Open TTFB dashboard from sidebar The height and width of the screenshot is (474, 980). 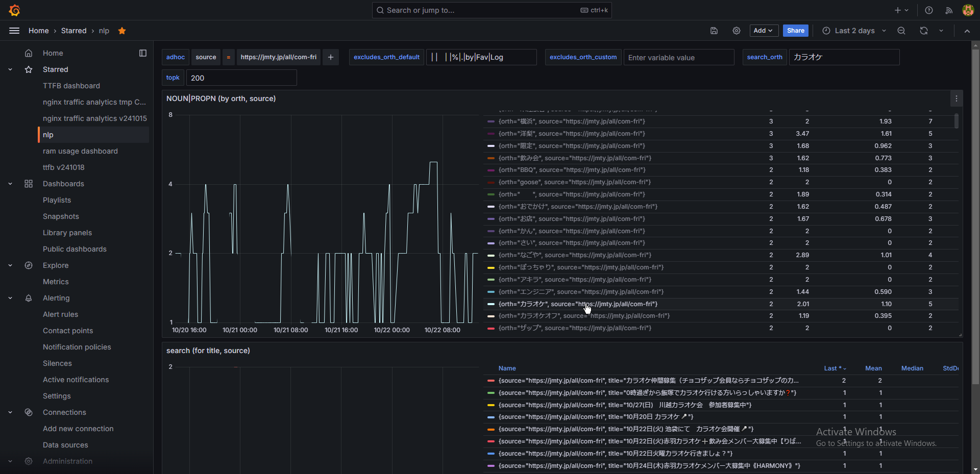pos(71,86)
